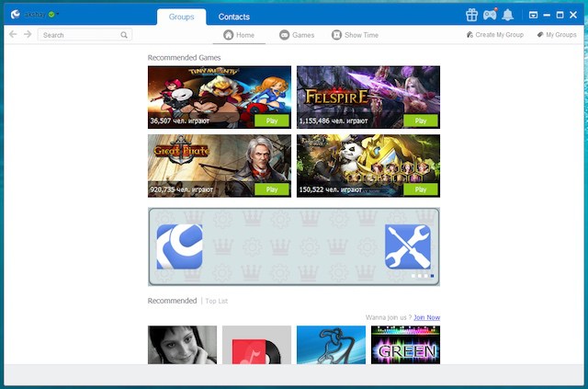The image size is (588, 389).
Task: Switch to the Contacts tab
Action: tap(233, 17)
